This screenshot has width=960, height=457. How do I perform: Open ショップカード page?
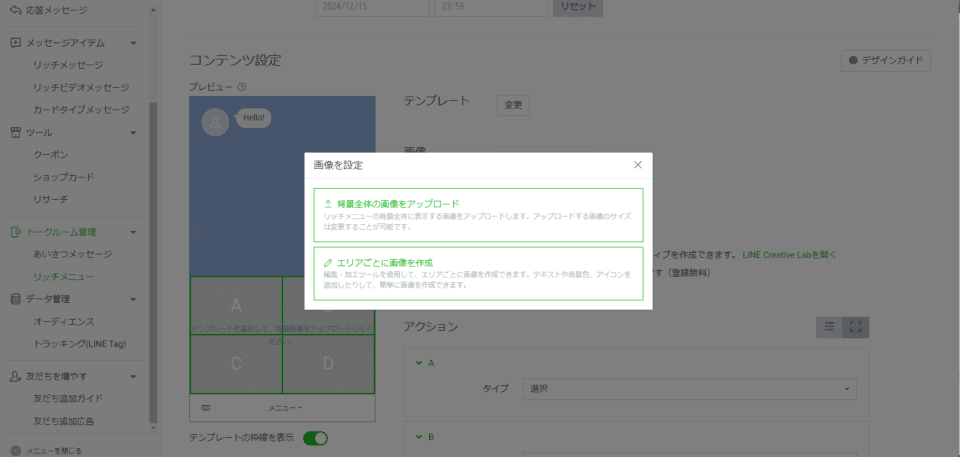point(64,177)
